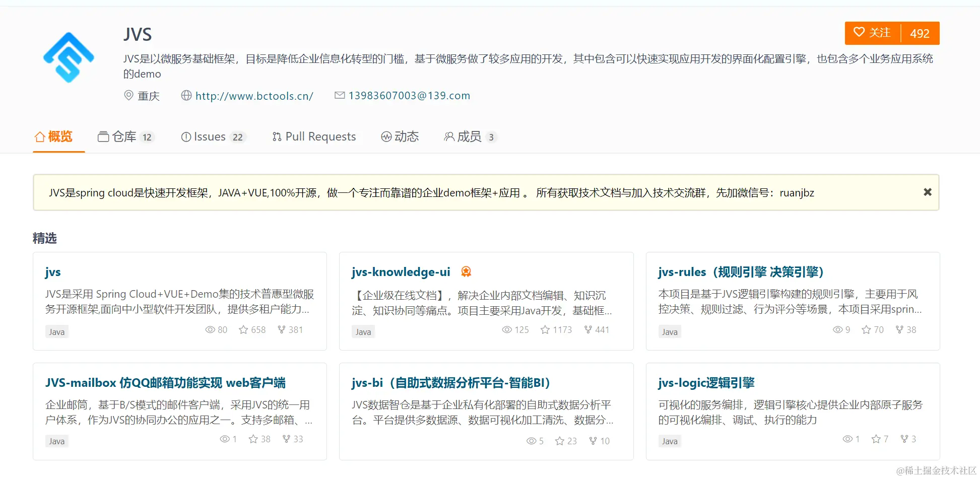980x479 pixels.
Task: Click the pulse icon beside 动态
Action: coord(386,137)
